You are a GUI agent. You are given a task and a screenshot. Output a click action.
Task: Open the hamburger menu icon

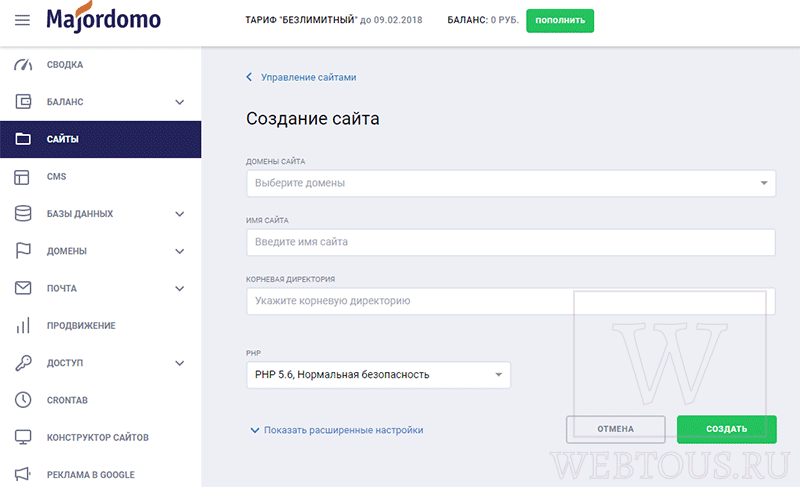(x=22, y=20)
